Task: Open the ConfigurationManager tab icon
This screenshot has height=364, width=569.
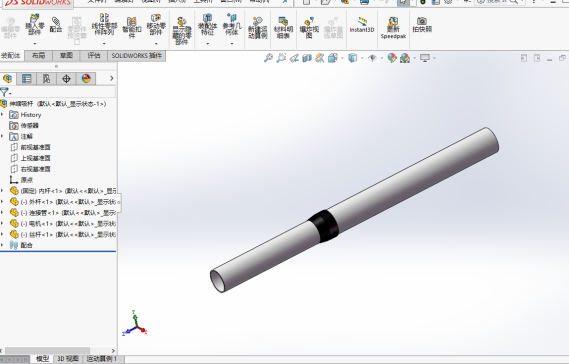Action: [x=46, y=79]
